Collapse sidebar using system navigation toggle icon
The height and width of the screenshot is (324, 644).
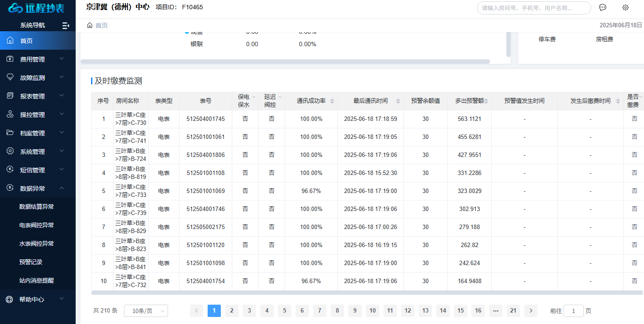66,25
